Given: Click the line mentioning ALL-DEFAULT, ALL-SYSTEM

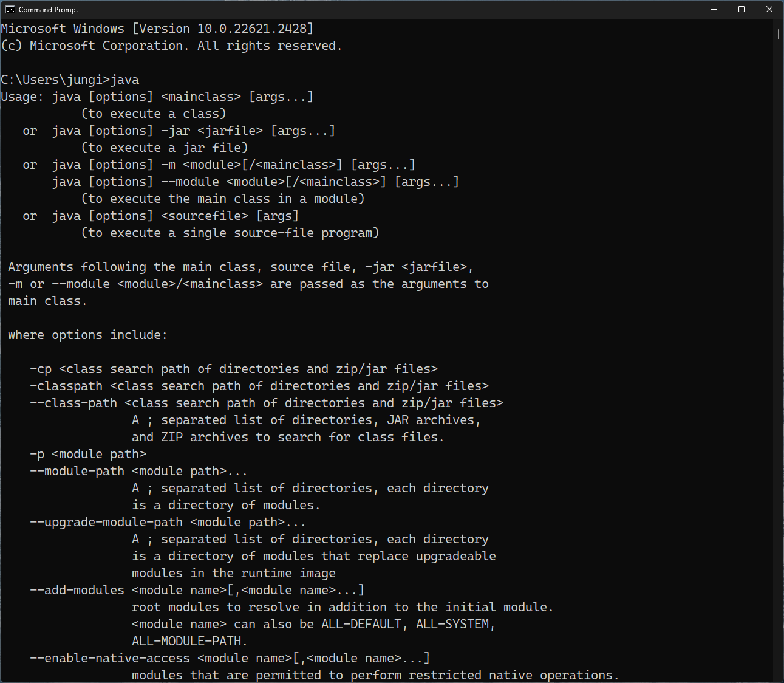Looking at the screenshot, I should (x=313, y=624).
